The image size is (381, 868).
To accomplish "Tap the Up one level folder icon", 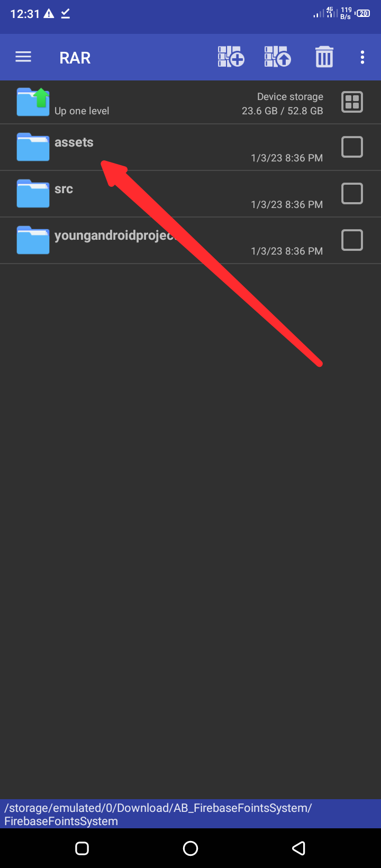I will coord(33,102).
